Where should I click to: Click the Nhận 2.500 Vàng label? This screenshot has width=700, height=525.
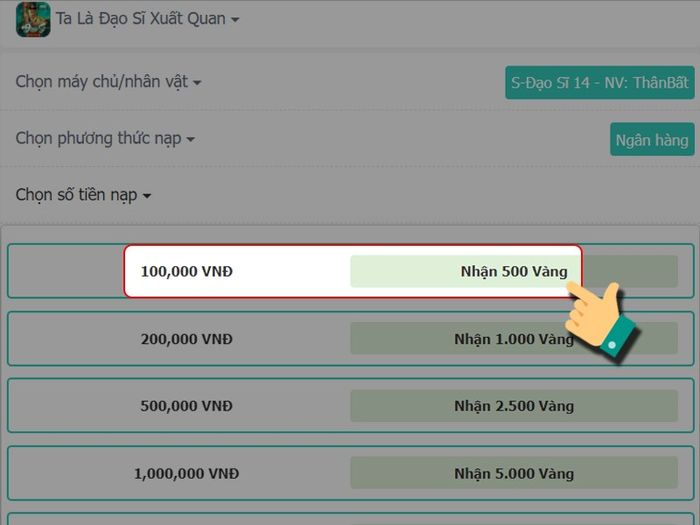click(x=514, y=406)
